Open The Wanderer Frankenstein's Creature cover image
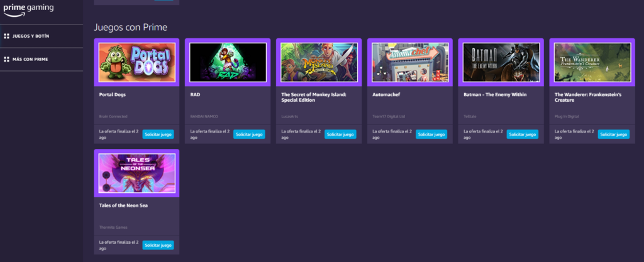Viewport: 644px width, 262px height. click(592, 62)
